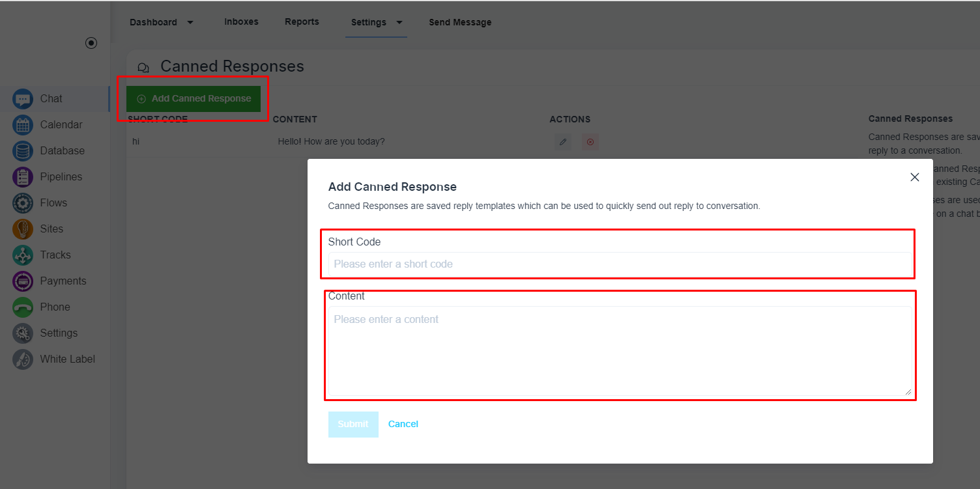The image size is (980, 489).
Task: Open the Calendar sidebar icon
Action: tap(23, 125)
